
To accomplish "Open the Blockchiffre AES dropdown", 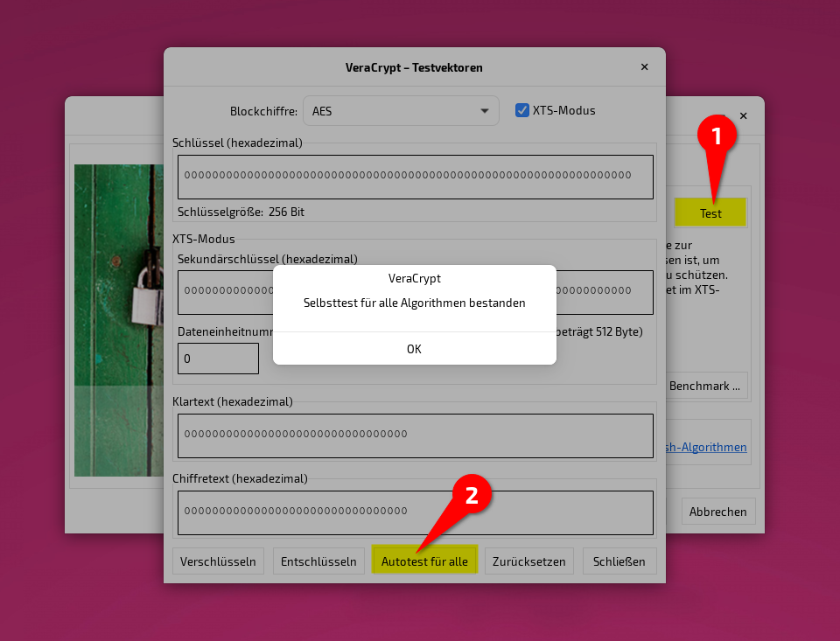I will 401,111.
